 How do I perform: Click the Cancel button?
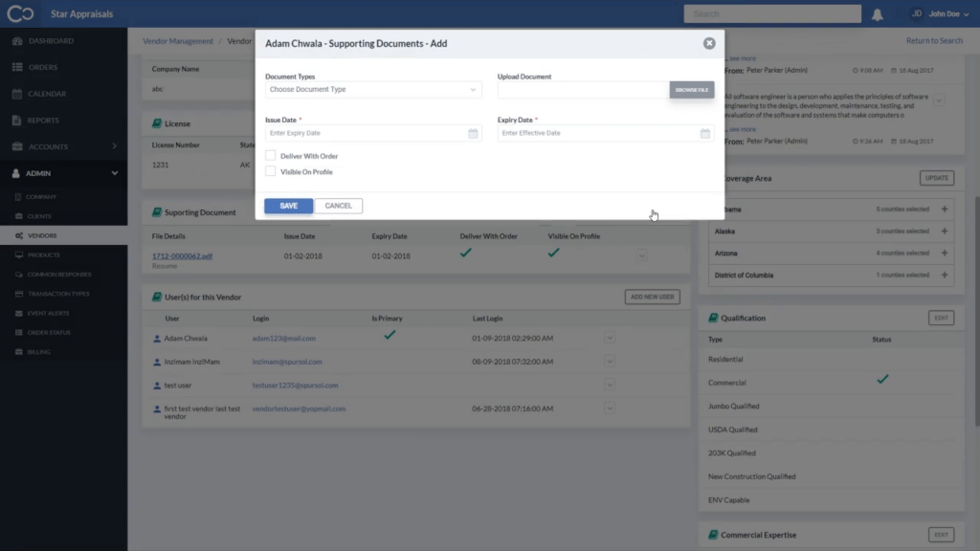point(338,206)
